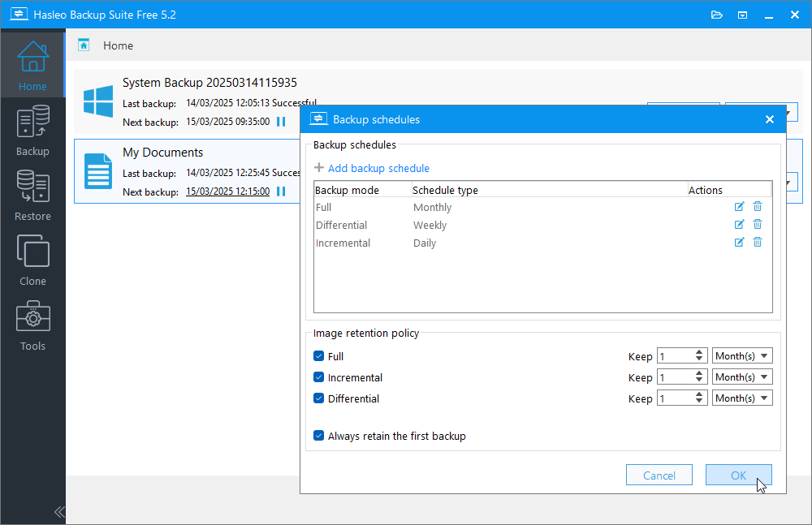The height and width of the screenshot is (525, 812).
Task: Open the Clone section in sidebar
Action: click(32, 260)
